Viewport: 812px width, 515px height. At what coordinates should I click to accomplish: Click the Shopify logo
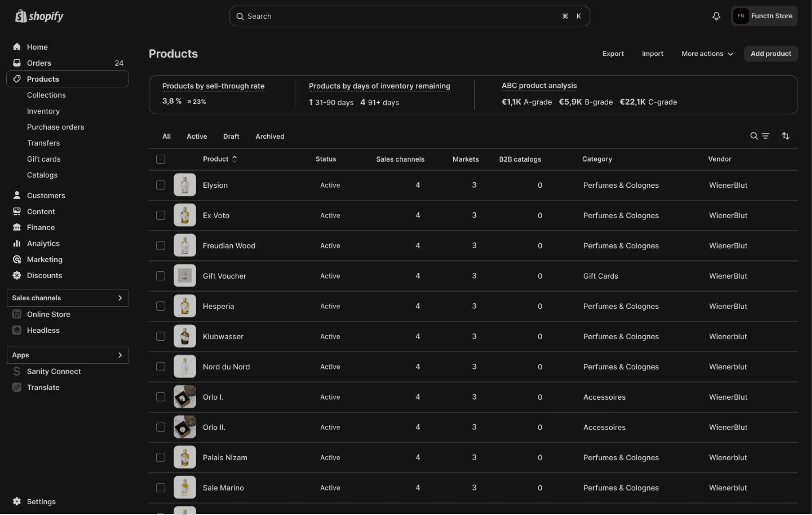39,16
